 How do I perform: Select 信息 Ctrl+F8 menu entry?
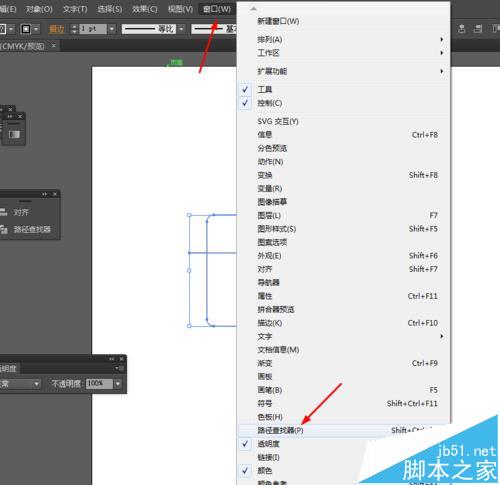(343, 135)
